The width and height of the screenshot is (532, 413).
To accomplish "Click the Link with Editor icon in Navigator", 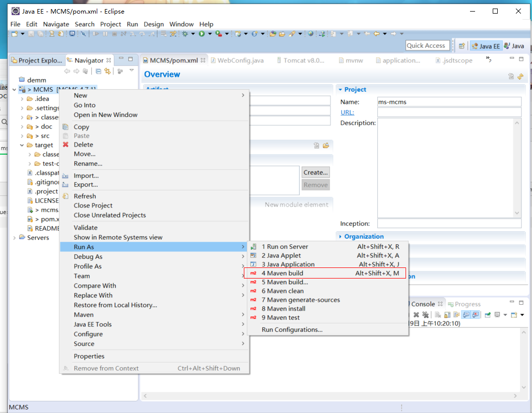I will [107, 71].
